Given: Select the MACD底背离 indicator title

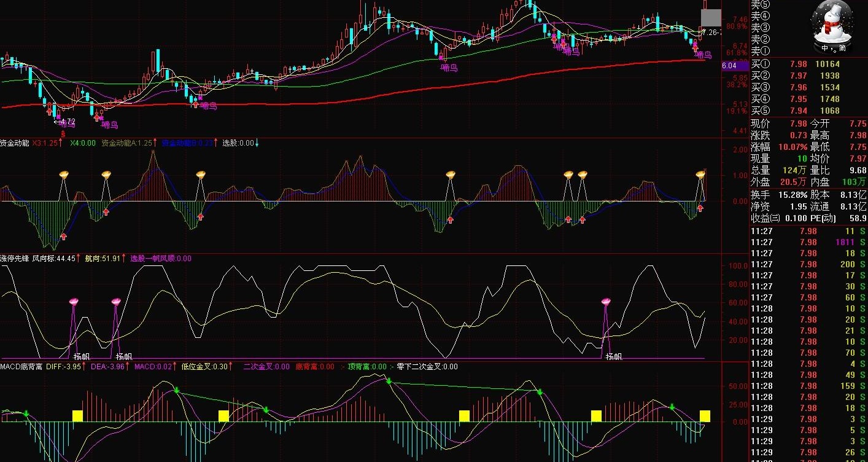Looking at the screenshot, I should coord(21,367).
